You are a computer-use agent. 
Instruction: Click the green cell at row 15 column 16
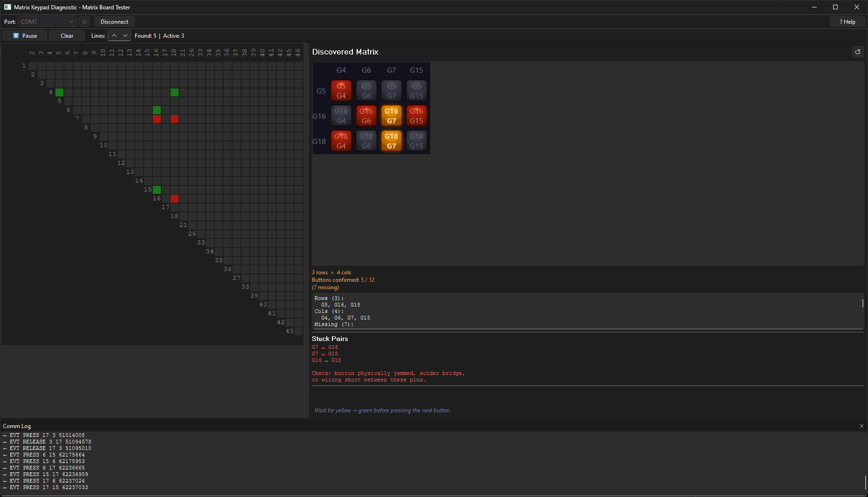pos(157,190)
